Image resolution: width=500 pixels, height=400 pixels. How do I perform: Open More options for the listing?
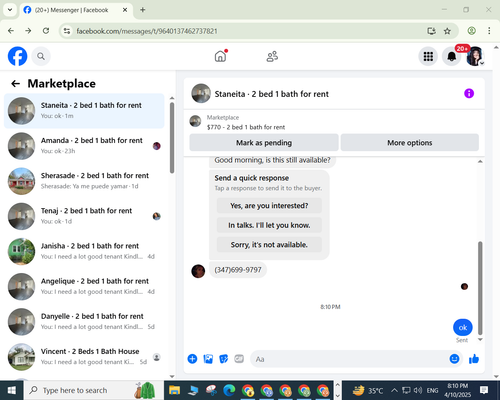coord(410,143)
